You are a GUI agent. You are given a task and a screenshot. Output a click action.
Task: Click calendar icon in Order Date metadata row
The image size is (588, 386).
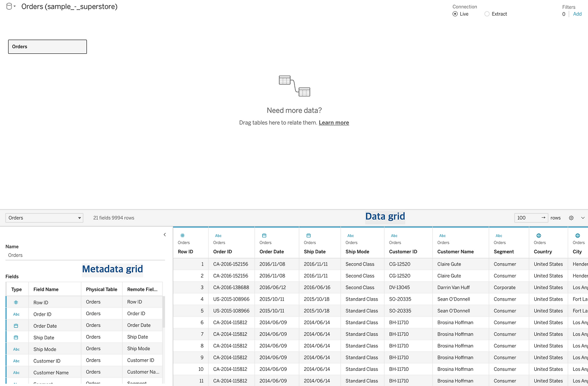(16, 326)
